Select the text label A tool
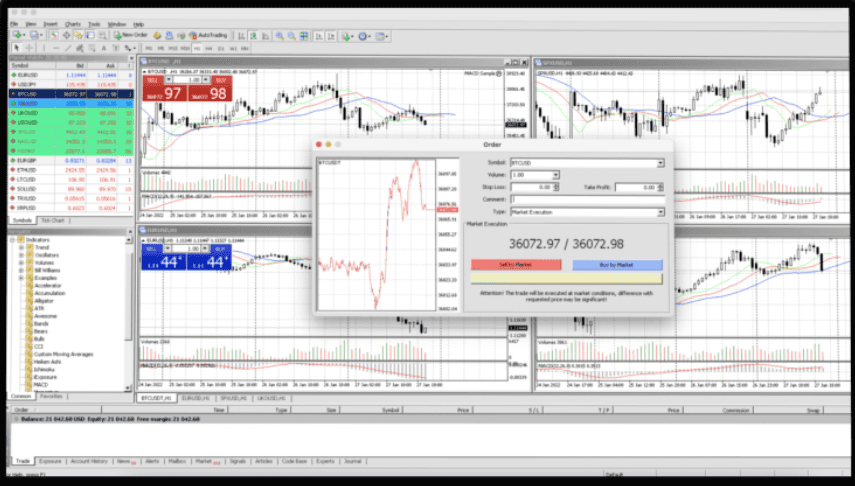The height and width of the screenshot is (486, 855). [104, 48]
